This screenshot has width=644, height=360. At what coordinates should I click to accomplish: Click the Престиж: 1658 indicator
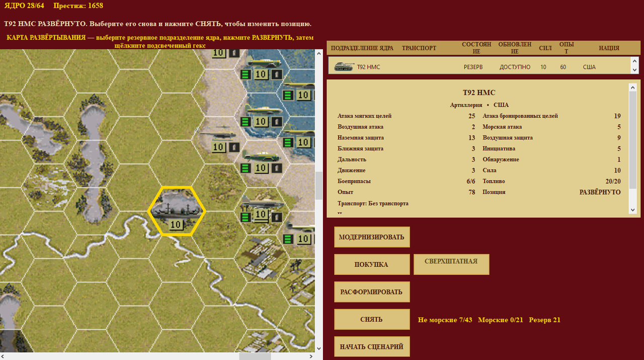point(78,6)
